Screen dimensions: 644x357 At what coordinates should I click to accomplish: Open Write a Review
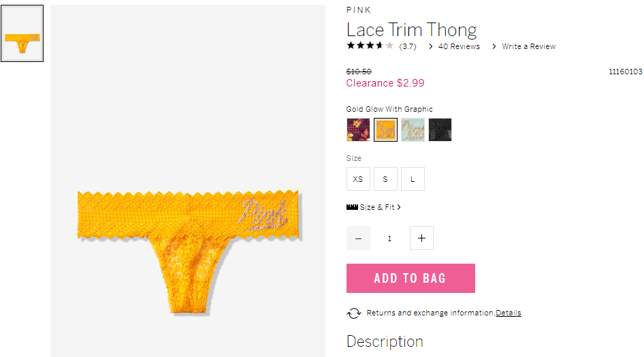coord(524,46)
